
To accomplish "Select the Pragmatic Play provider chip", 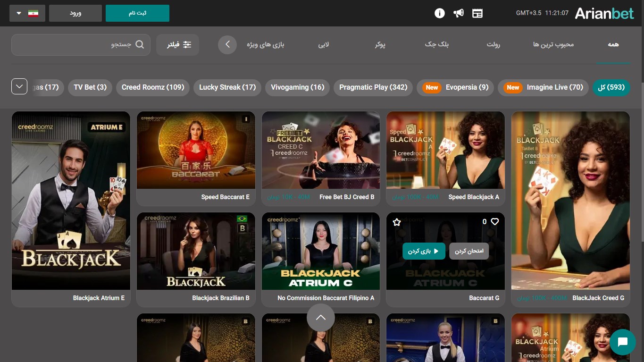I will (373, 87).
